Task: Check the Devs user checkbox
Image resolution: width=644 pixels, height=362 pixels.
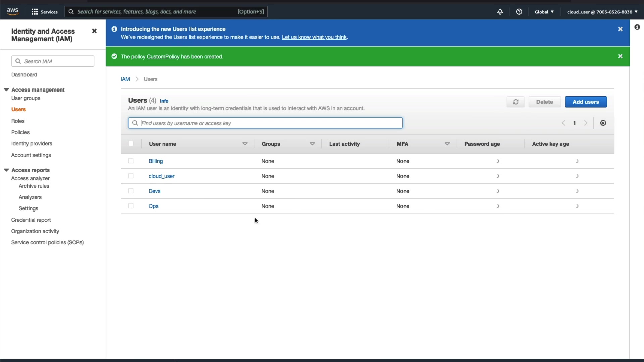Action: (x=131, y=191)
